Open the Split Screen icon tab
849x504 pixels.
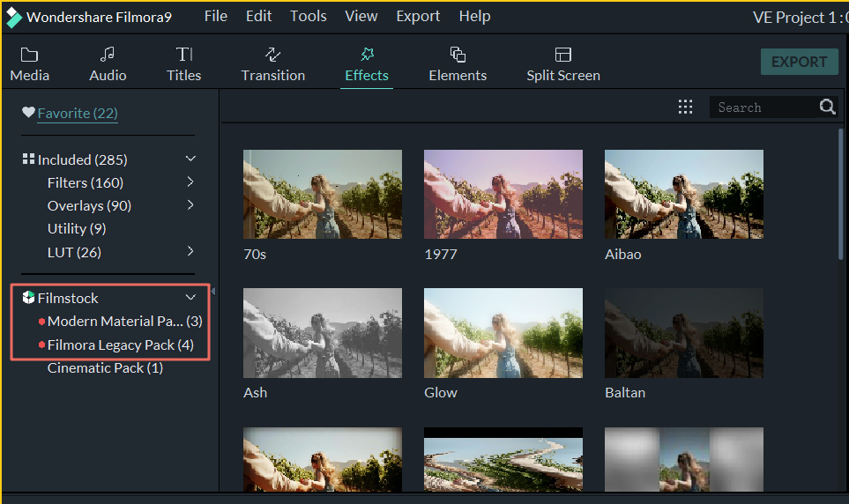pos(562,55)
